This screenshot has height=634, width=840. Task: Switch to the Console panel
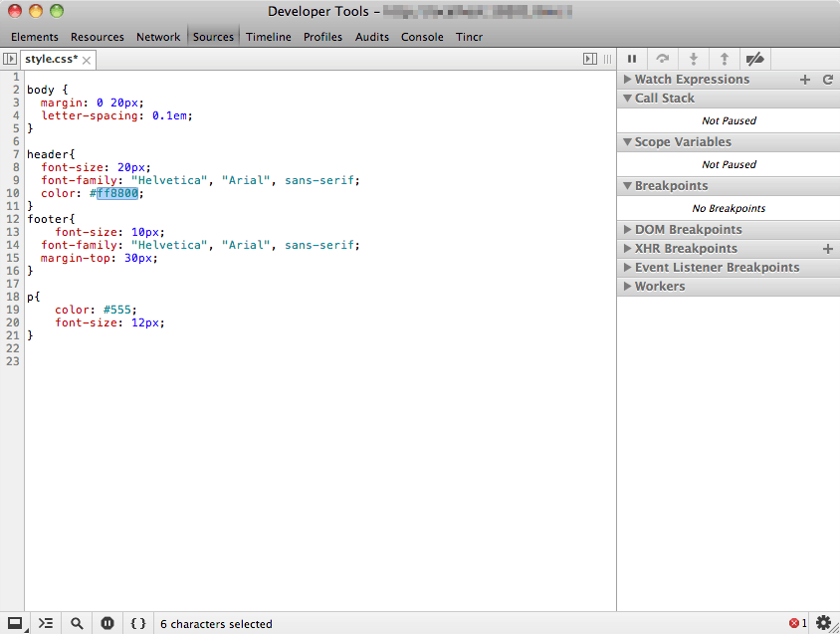pos(422,37)
